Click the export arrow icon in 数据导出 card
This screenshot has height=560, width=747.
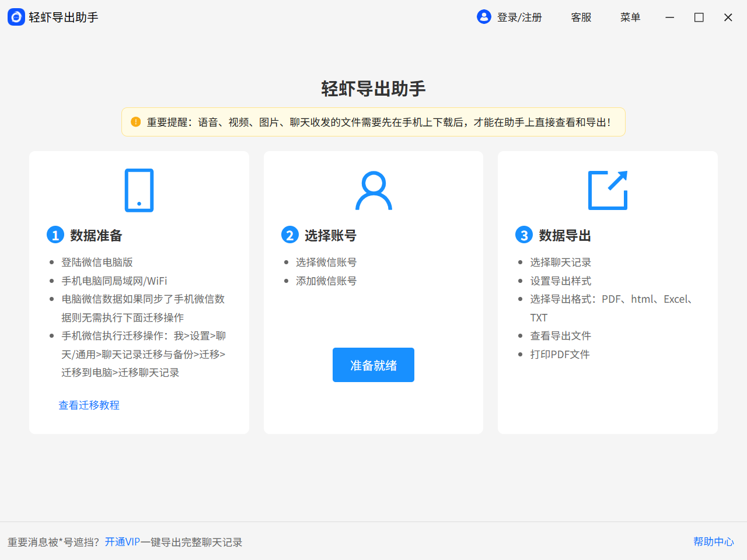608,190
